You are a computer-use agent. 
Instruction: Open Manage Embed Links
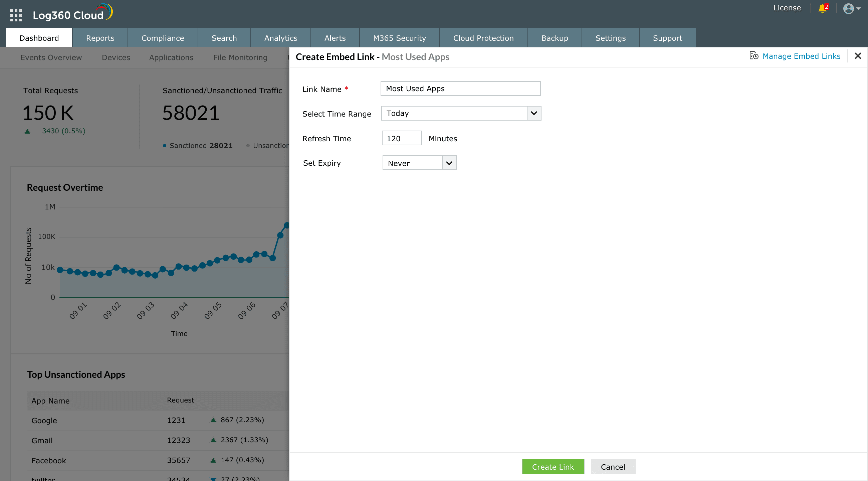pyautogui.click(x=801, y=56)
